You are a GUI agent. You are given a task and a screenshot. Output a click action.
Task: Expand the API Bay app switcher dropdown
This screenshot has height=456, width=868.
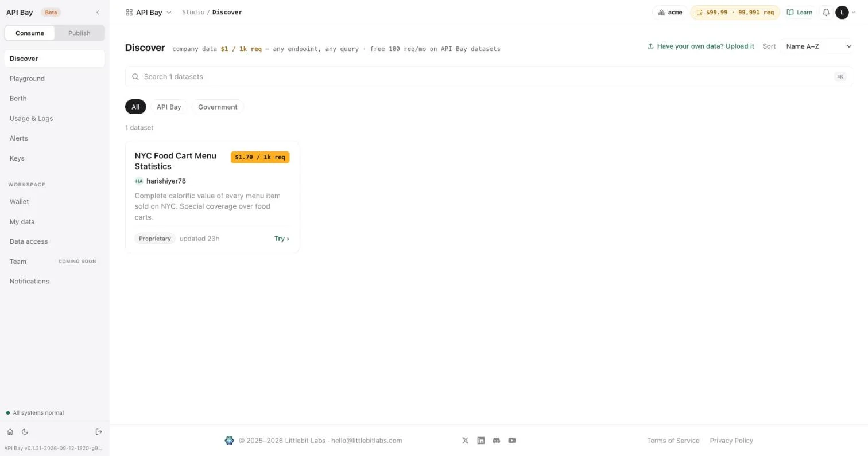coord(148,12)
